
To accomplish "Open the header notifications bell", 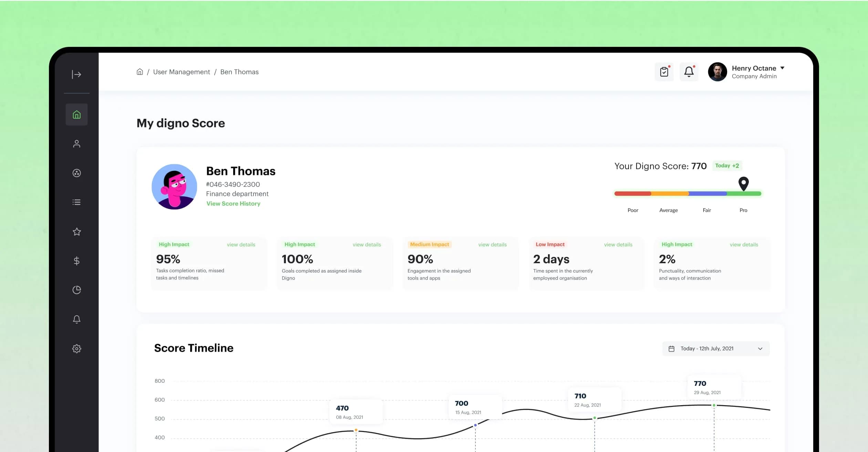I will (689, 72).
